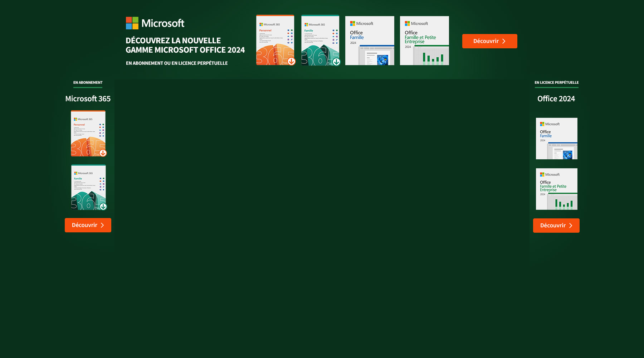Image resolution: width=644 pixels, height=358 pixels.
Task: Open Microsoft 365 Famille box in top banner
Action: tap(321, 40)
